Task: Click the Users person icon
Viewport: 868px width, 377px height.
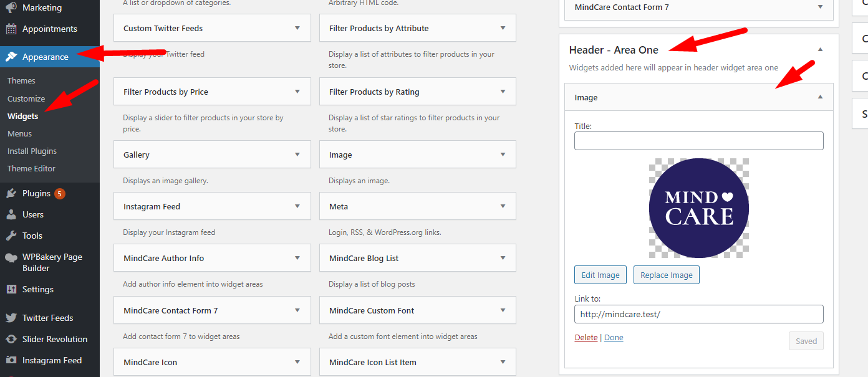Action: [x=11, y=214]
